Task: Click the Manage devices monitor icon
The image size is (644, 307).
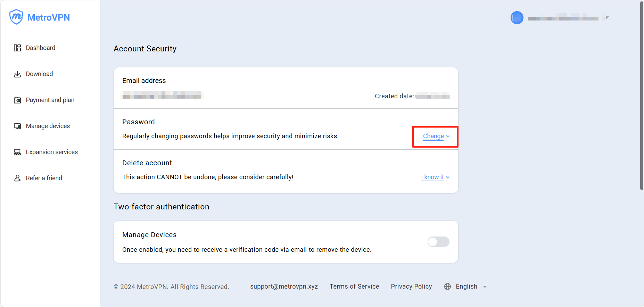Action: click(17, 126)
